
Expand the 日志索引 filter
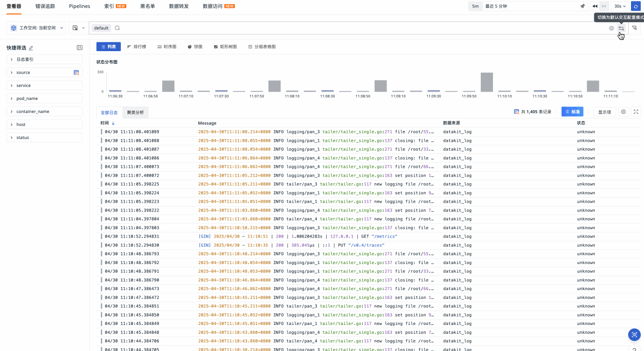point(45,60)
